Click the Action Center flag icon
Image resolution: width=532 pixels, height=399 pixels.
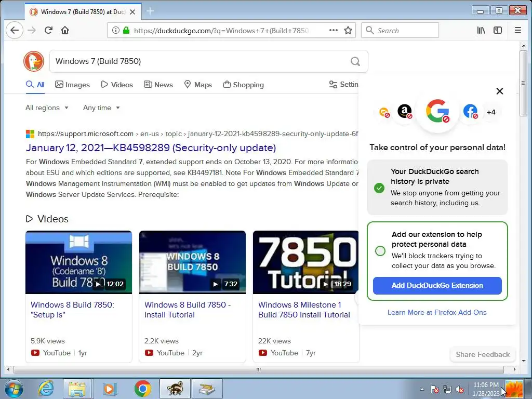point(434,390)
